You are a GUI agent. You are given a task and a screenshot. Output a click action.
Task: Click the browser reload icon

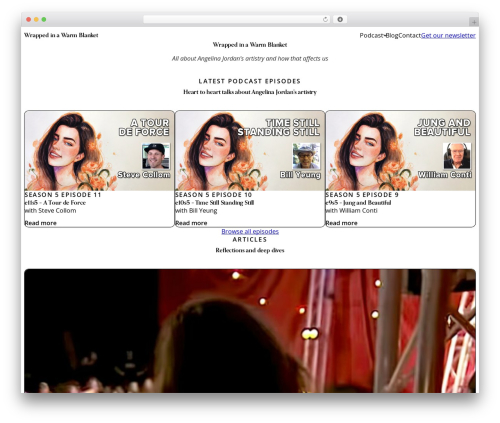325,20
